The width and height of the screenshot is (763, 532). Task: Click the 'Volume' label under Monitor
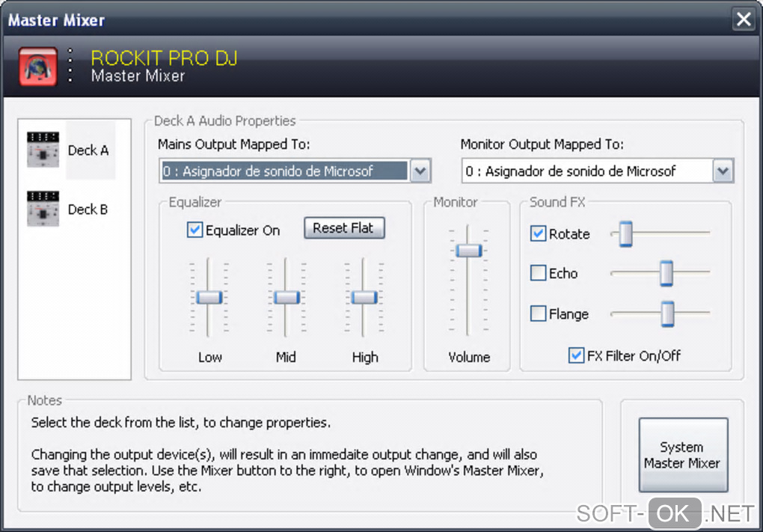point(469,357)
